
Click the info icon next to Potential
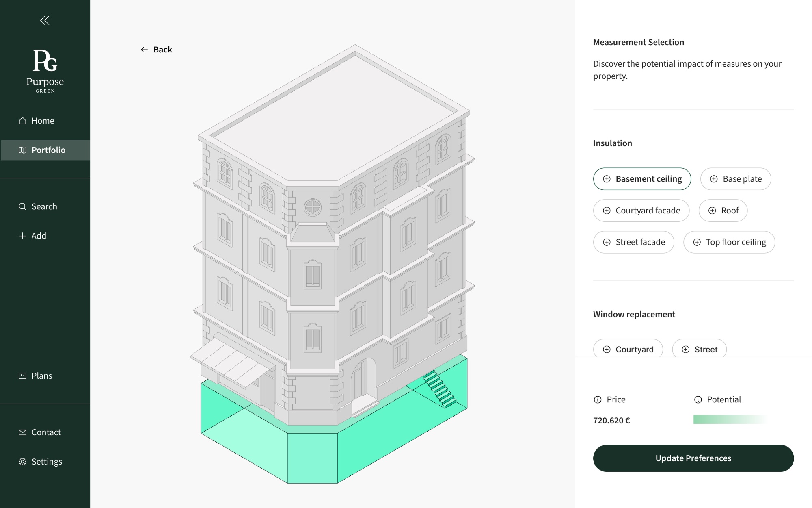coord(698,399)
